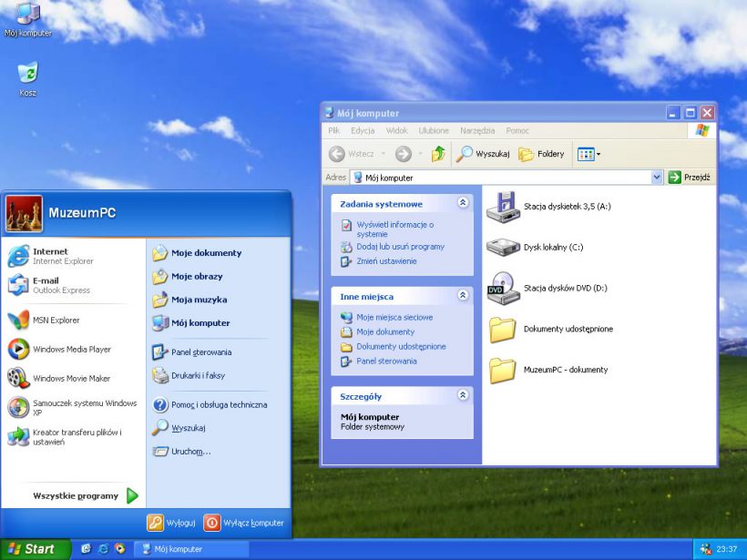The width and height of the screenshot is (747, 560).
Task: Open Stacja dysków DVD (D:) drive
Action: [x=502, y=288]
